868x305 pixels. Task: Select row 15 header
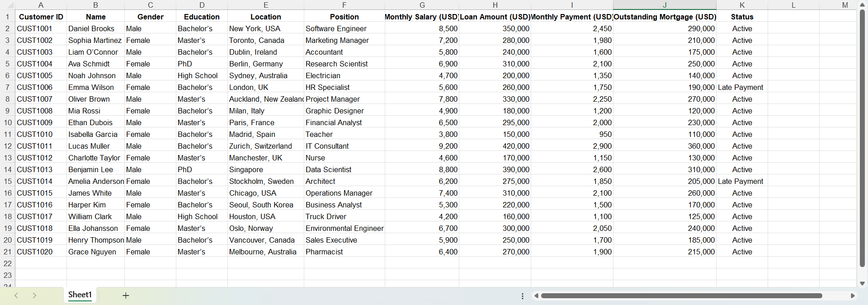[7, 181]
